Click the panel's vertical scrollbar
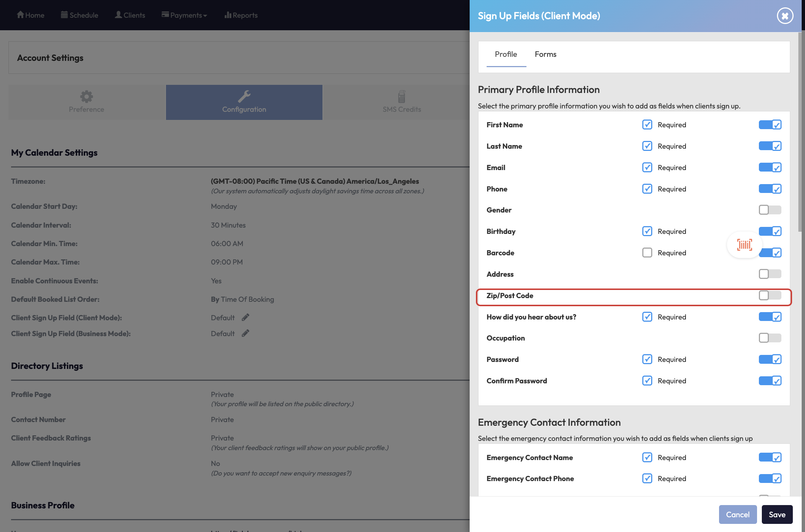Screen dimensions: 805x532 pos(799,133)
